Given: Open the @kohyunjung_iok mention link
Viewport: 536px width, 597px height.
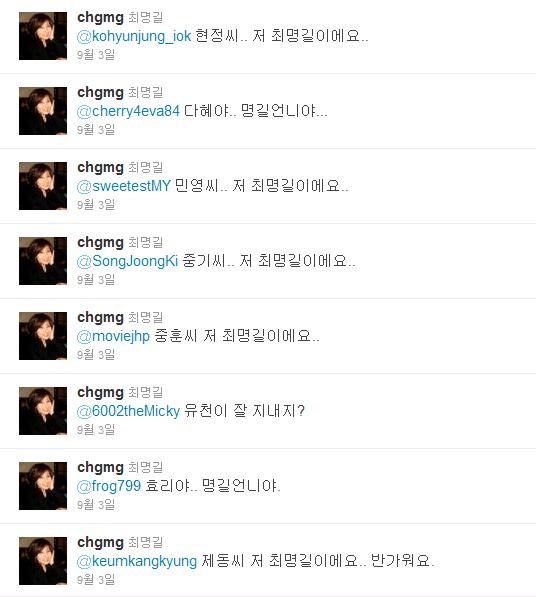Looking at the screenshot, I should [x=134, y=36].
